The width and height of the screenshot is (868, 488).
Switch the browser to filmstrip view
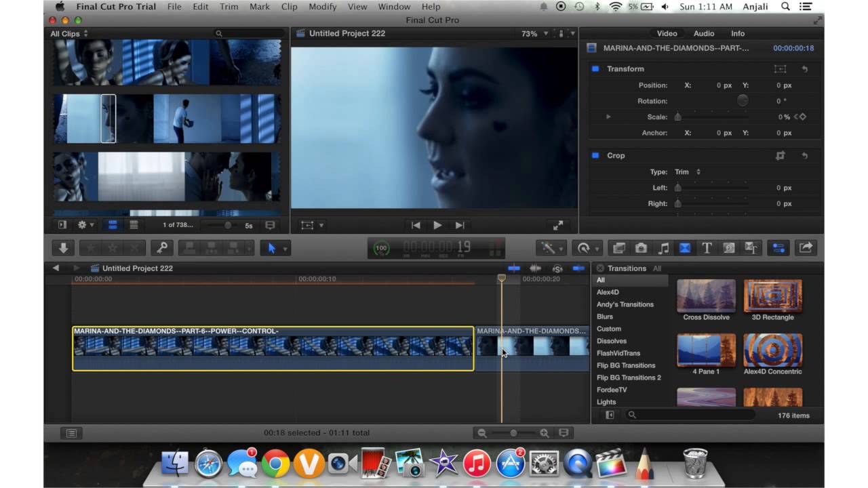[x=113, y=225]
